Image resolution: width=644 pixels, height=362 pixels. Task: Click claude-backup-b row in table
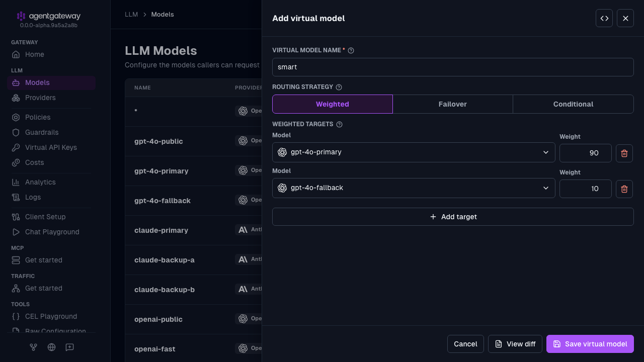tap(194, 290)
